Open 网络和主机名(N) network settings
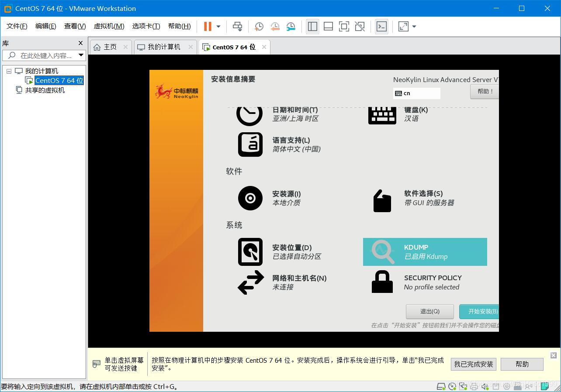 point(282,282)
